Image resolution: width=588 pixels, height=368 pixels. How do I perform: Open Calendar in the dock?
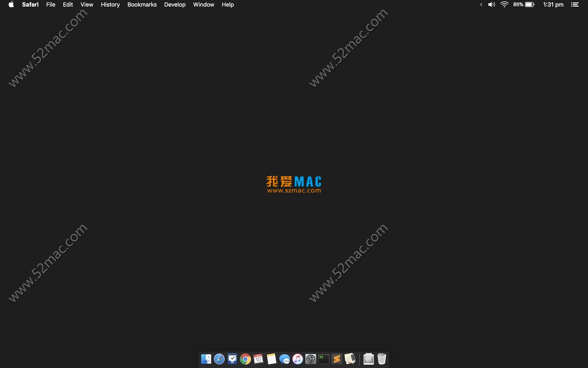tap(258, 359)
